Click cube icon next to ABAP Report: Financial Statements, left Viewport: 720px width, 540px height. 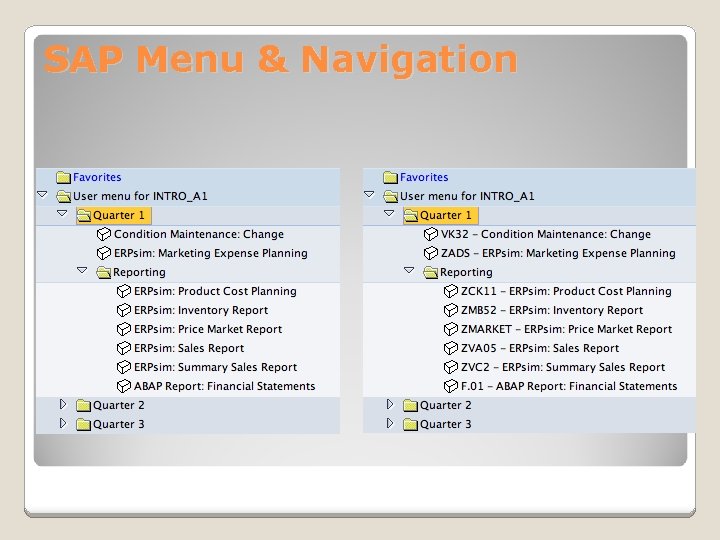124,386
